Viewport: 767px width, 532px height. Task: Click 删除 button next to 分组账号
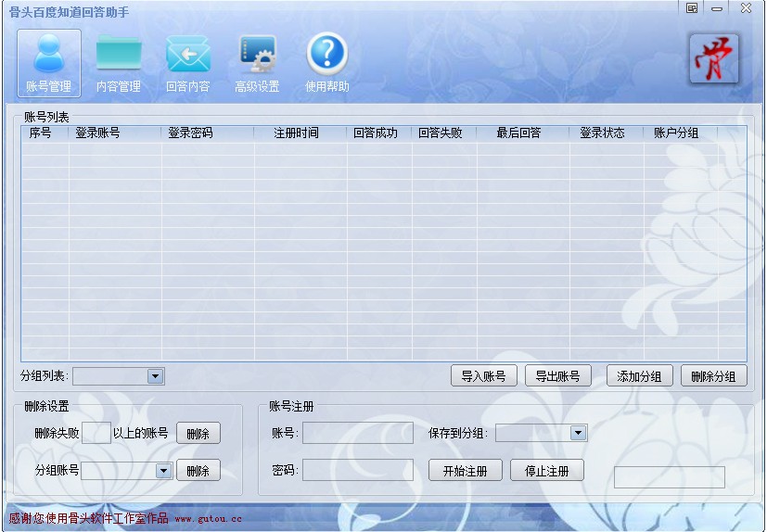198,471
